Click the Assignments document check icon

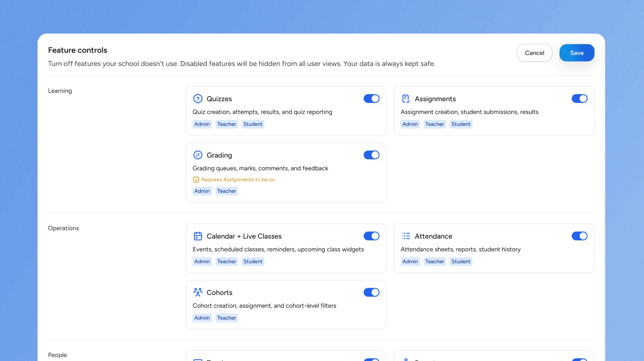pos(406,98)
